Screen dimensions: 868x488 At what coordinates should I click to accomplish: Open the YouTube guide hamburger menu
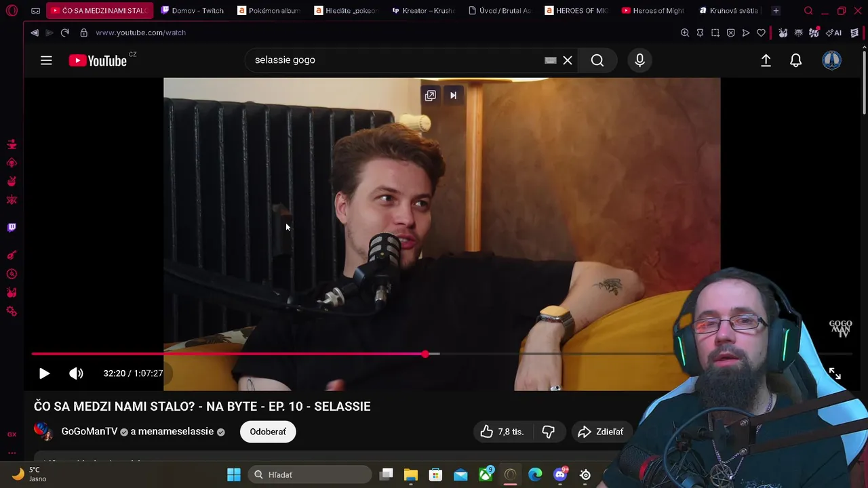[x=46, y=60]
